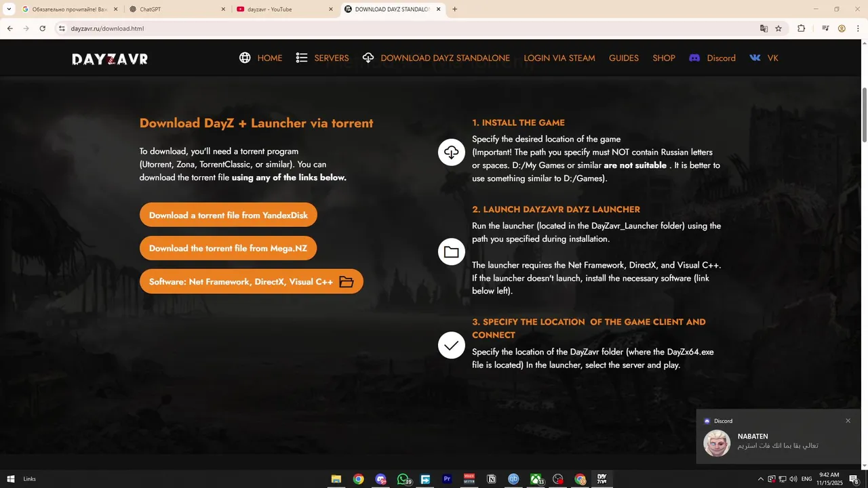The image size is (868, 488).
Task: Open the Chrome tab search dropdown
Action: click(9, 9)
